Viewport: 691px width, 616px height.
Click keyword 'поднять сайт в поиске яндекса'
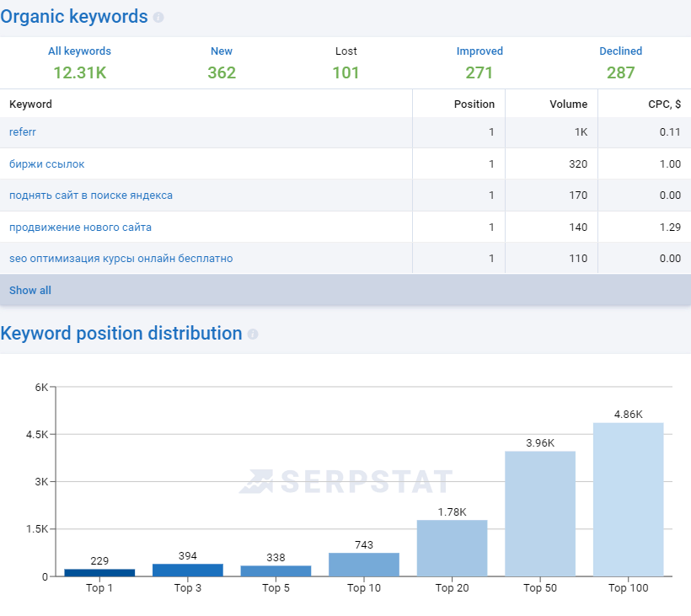[91, 196]
